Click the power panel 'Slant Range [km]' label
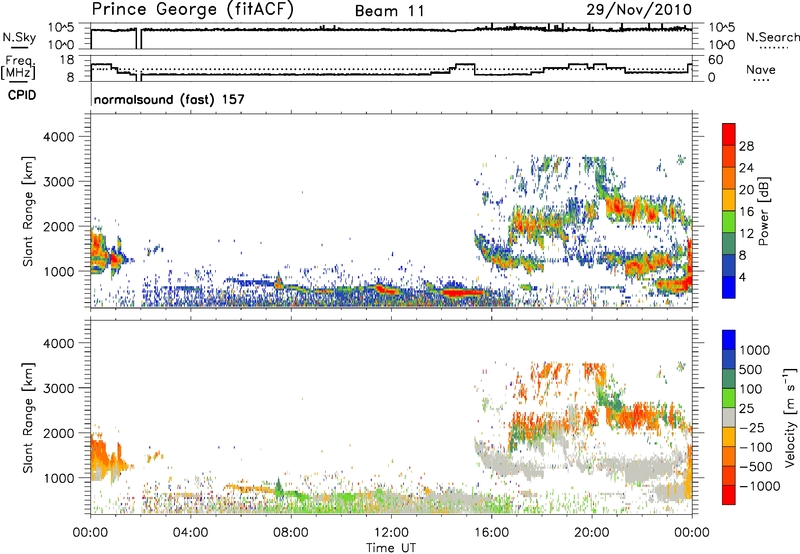800x554 pixels. (x=28, y=211)
